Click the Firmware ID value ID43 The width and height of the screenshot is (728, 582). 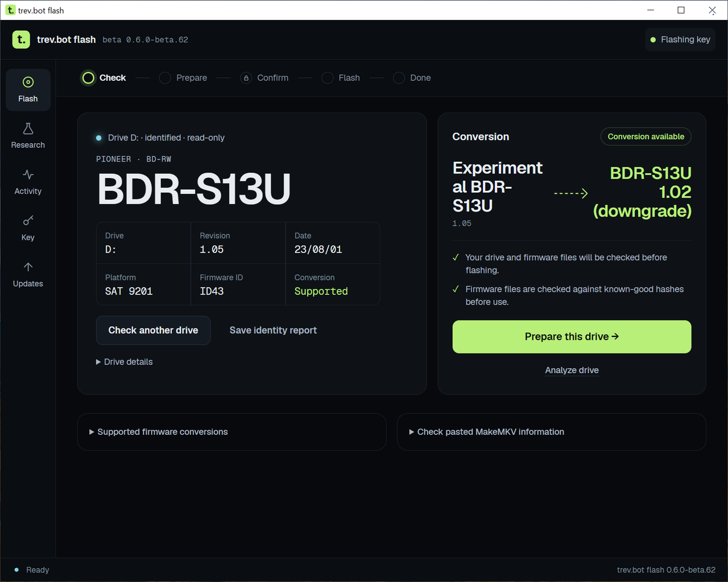pos(212,291)
